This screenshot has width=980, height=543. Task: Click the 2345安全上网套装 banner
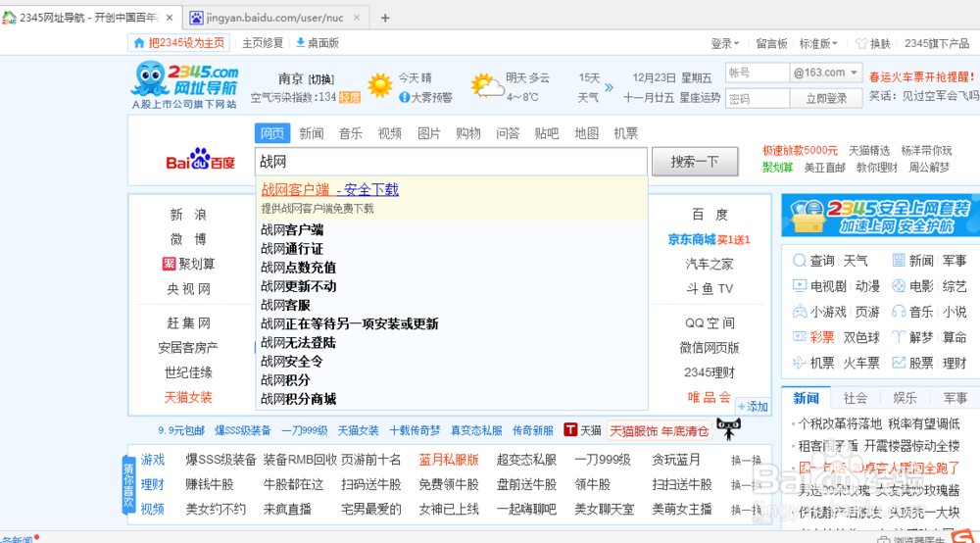point(881,216)
